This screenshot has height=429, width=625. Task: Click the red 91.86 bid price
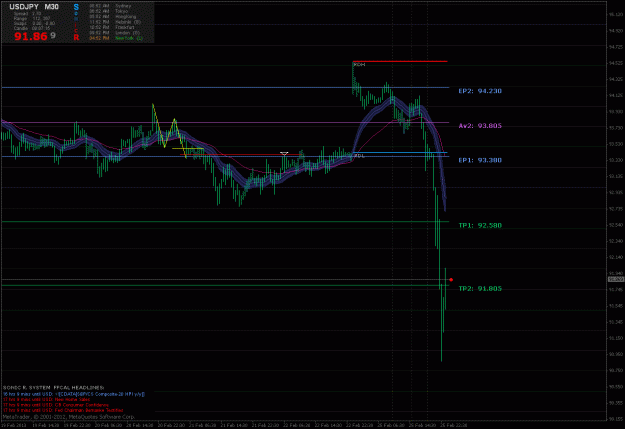point(31,36)
